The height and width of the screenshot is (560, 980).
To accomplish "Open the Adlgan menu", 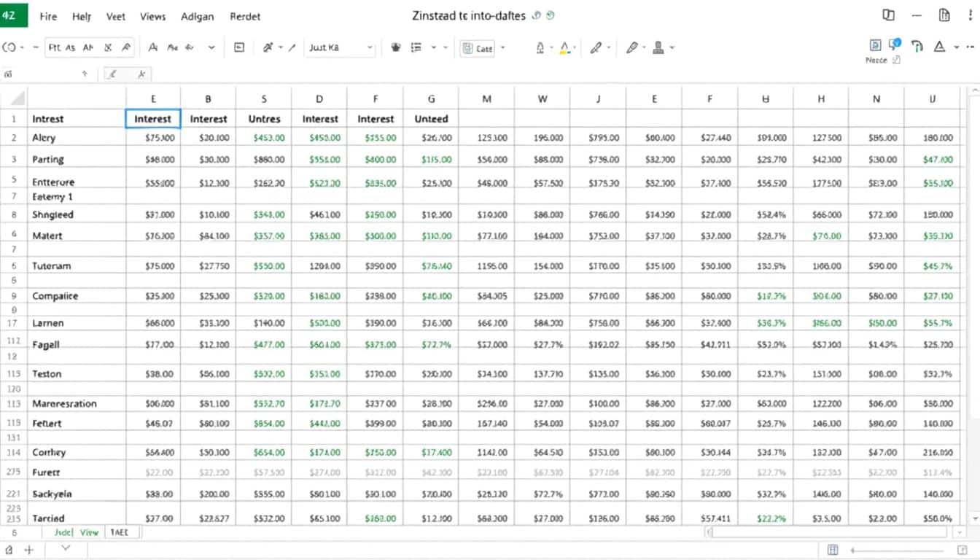I will [198, 16].
